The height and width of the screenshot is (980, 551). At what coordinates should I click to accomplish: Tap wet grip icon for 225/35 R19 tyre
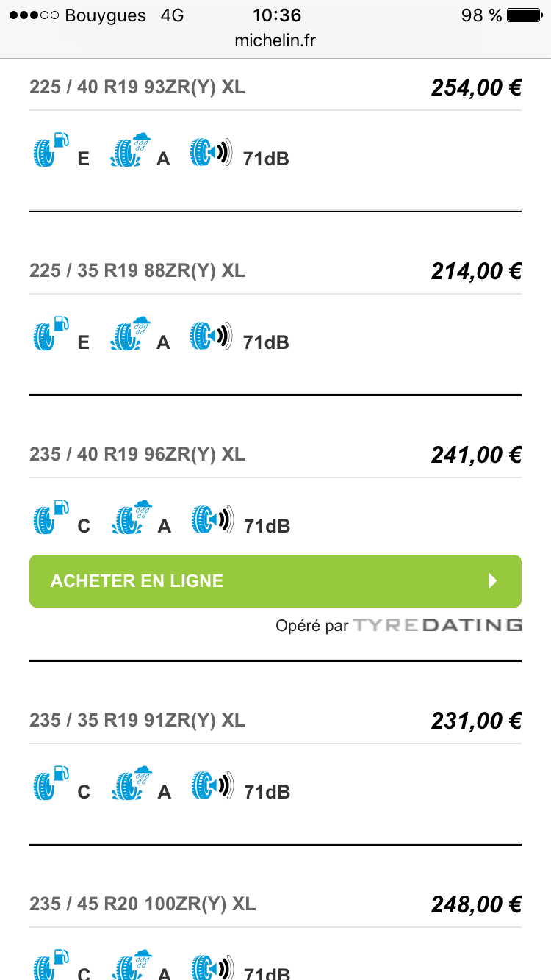(131, 334)
